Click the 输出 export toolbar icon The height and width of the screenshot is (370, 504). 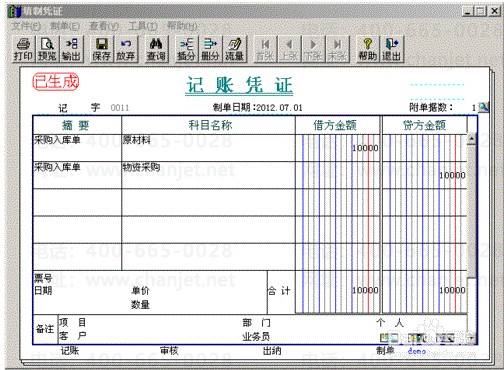[x=71, y=49]
